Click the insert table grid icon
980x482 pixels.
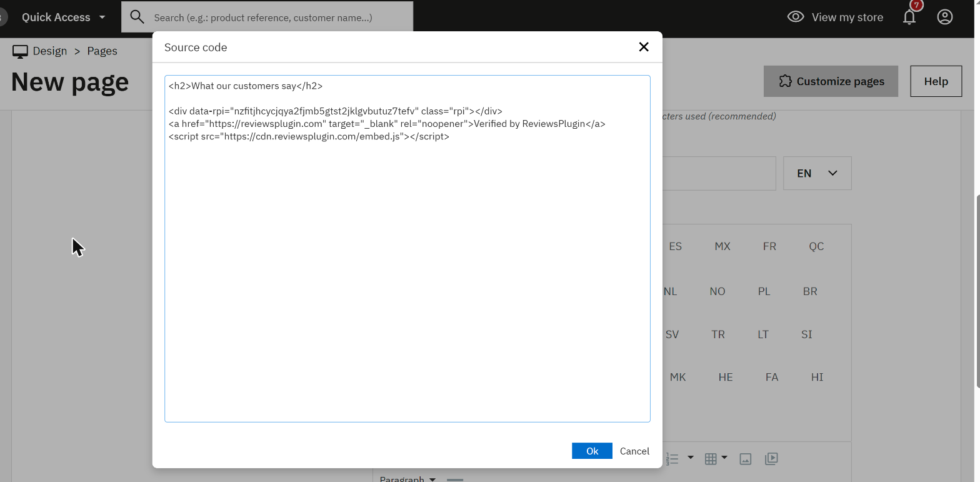(711, 459)
